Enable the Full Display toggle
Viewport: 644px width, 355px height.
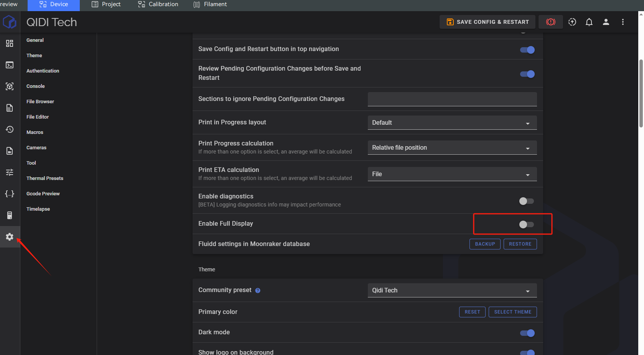tap(526, 225)
